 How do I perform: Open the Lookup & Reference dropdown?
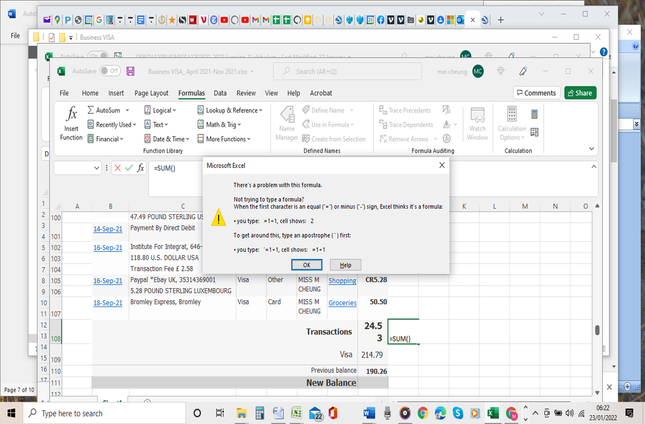[230, 110]
